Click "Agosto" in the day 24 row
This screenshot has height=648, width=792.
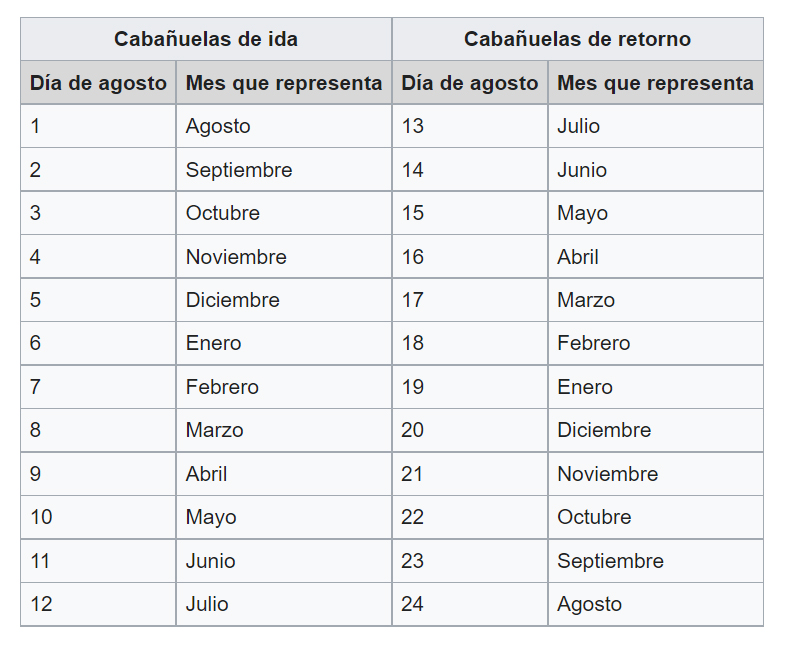pos(589,604)
